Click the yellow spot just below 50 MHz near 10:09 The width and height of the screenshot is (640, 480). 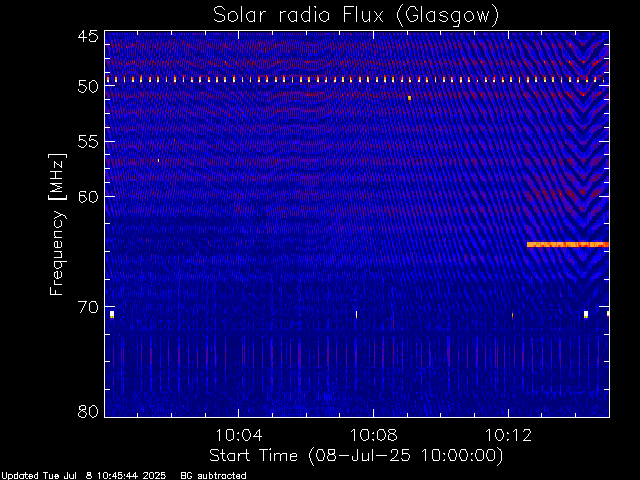point(409,98)
